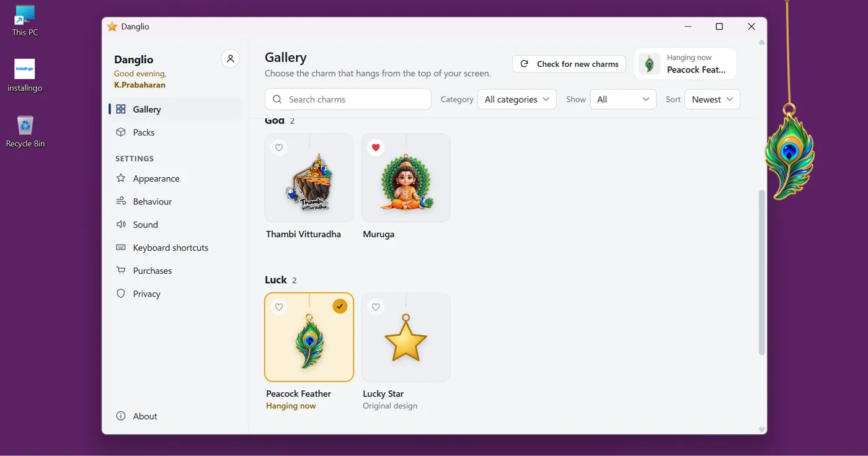Image resolution: width=868 pixels, height=456 pixels.
Task: Click the hanging peacock feather desktop charm
Action: [789, 152]
